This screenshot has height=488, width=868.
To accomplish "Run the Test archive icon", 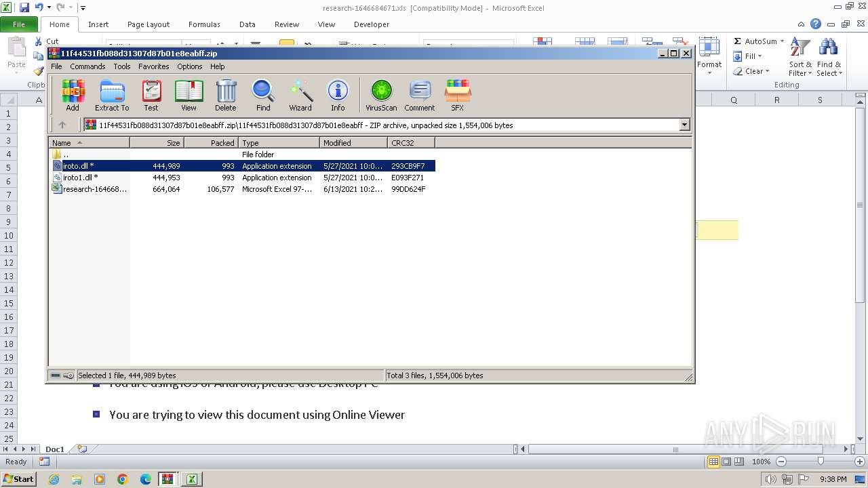I will click(151, 95).
